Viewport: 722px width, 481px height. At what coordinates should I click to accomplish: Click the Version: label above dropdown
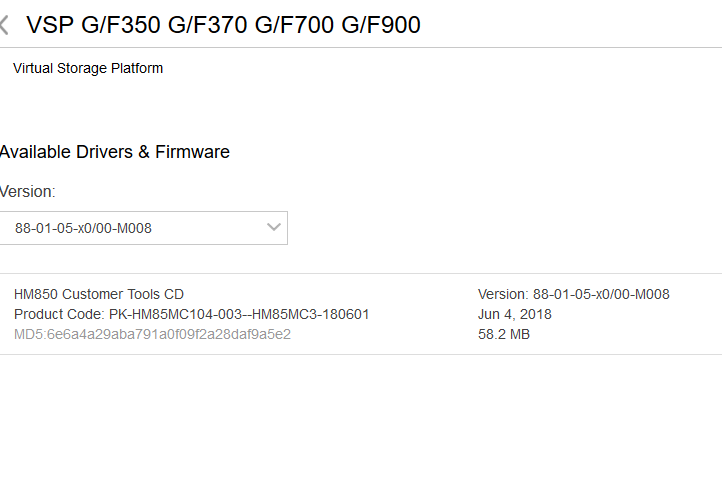pos(28,191)
